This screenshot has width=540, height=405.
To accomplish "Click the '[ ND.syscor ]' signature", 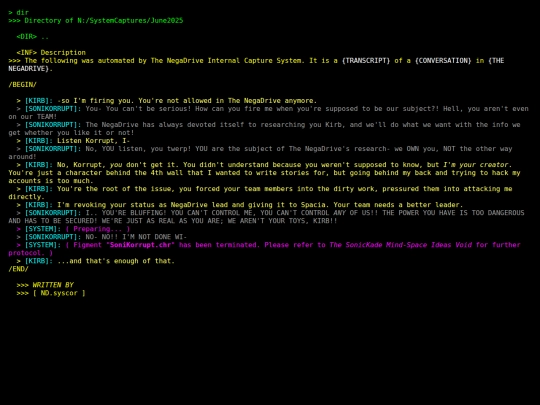I will click(59, 293).
